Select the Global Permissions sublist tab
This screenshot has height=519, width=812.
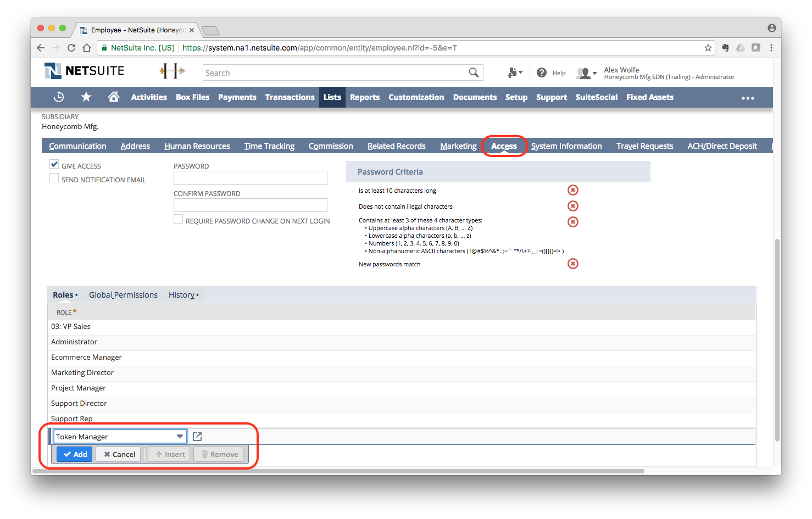point(123,295)
